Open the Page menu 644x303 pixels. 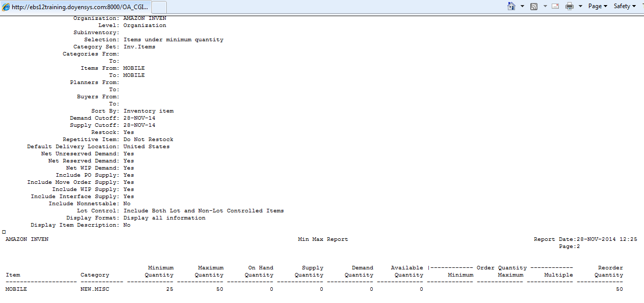598,6
